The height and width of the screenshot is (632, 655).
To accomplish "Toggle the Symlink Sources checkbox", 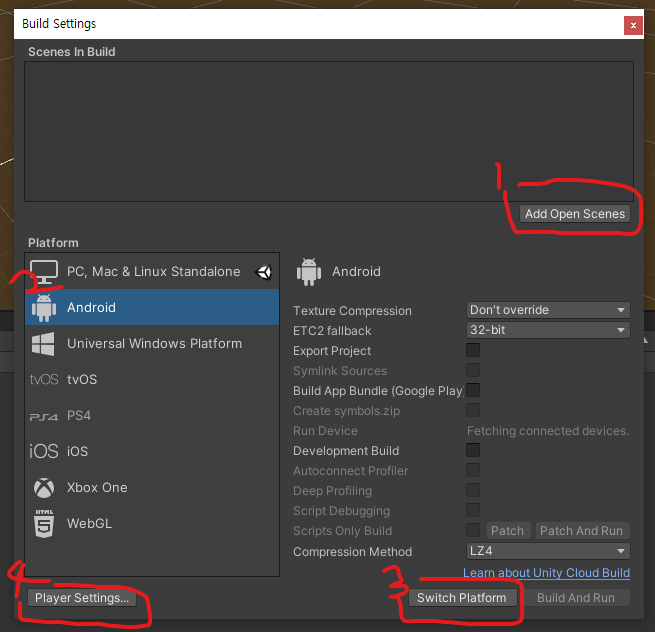I will [x=473, y=370].
